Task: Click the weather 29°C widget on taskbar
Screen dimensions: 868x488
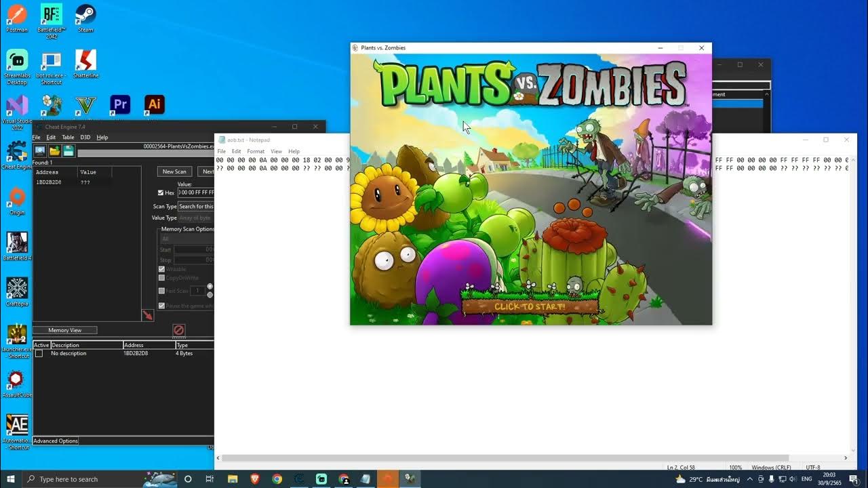Action: 707,479
